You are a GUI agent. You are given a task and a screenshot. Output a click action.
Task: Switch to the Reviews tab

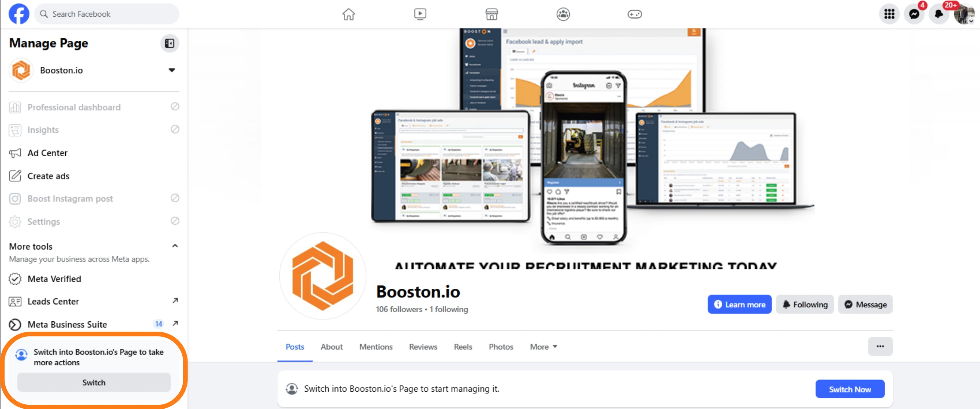click(x=423, y=347)
